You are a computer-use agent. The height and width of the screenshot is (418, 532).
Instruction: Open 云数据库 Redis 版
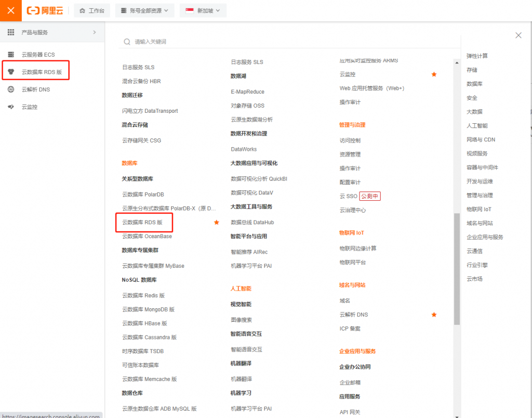tap(143, 295)
